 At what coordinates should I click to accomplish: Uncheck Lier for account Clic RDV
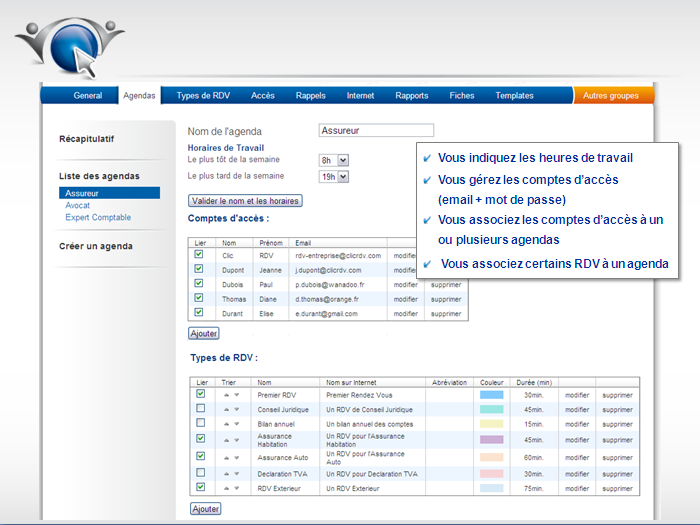coord(199,254)
